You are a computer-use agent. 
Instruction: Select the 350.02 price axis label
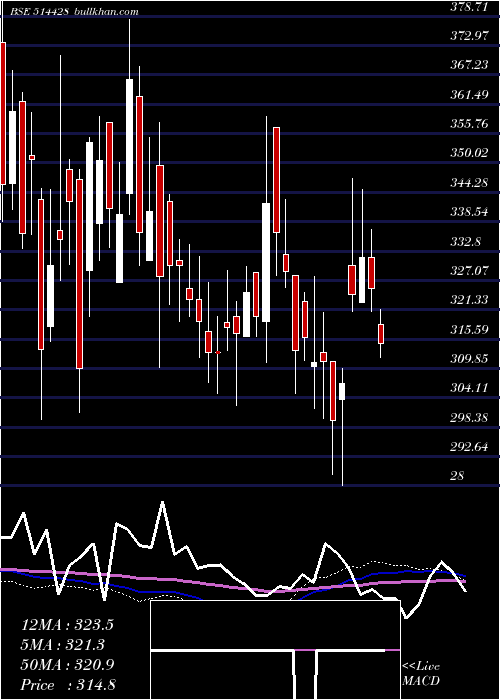coord(469,153)
